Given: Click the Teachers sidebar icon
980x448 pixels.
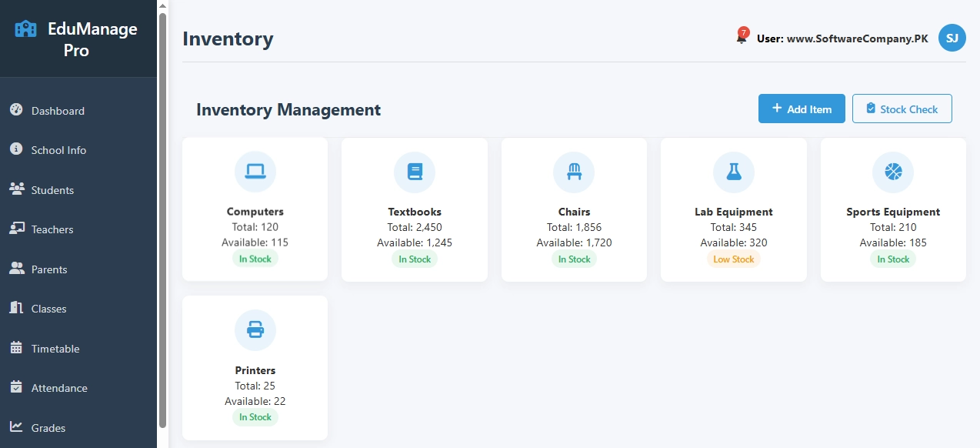Looking at the screenshot, I should tap(15, 229).
